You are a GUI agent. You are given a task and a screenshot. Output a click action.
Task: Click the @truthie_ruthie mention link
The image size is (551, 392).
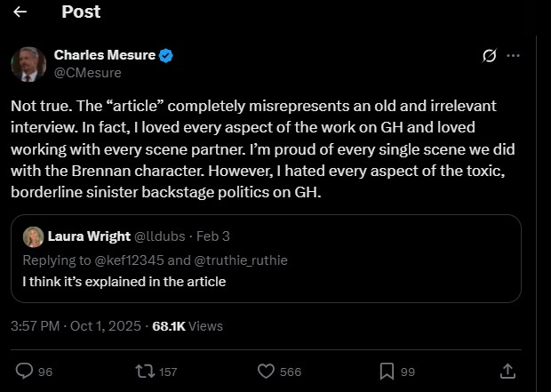[243, 260]
